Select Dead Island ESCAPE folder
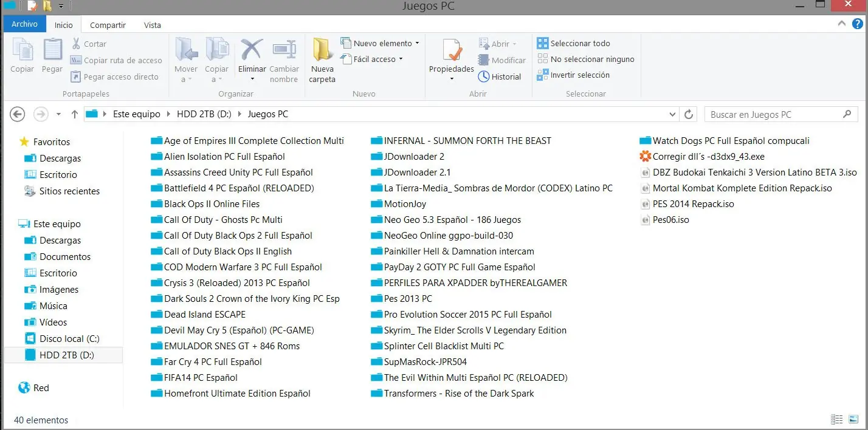Image resolution: width=868 pixels, height=430 pixels. pos(198,314)
